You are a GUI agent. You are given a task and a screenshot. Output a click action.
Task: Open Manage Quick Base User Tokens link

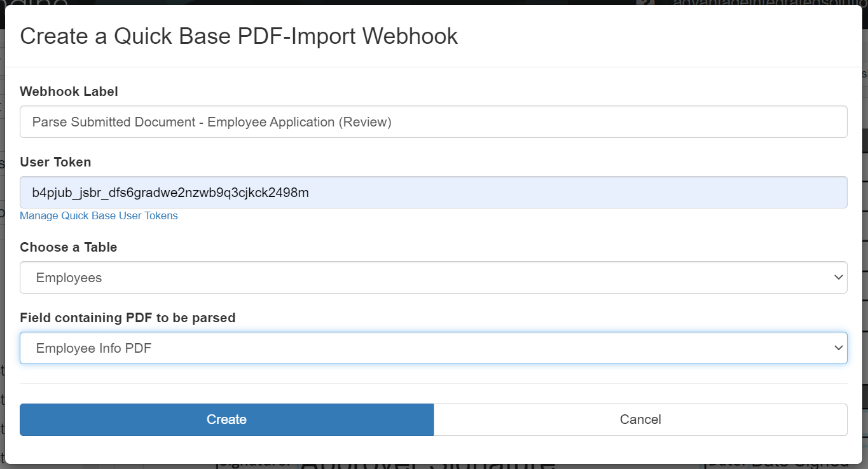99,215
